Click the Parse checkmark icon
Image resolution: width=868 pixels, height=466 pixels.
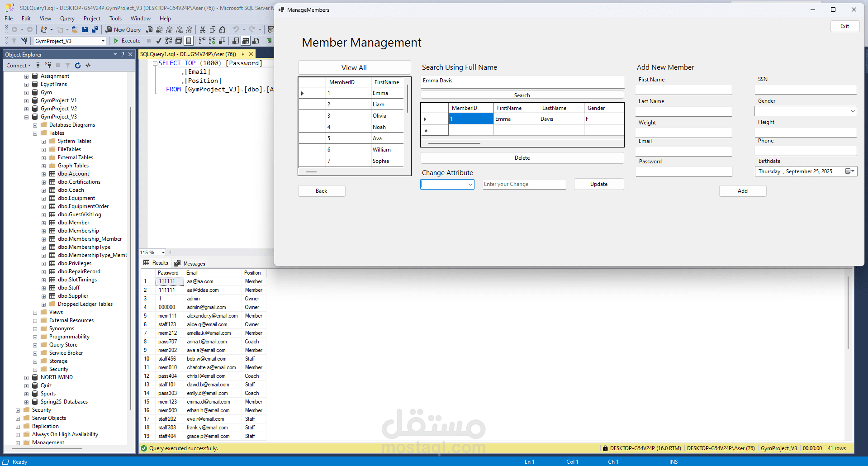click(x=158, y=41)
